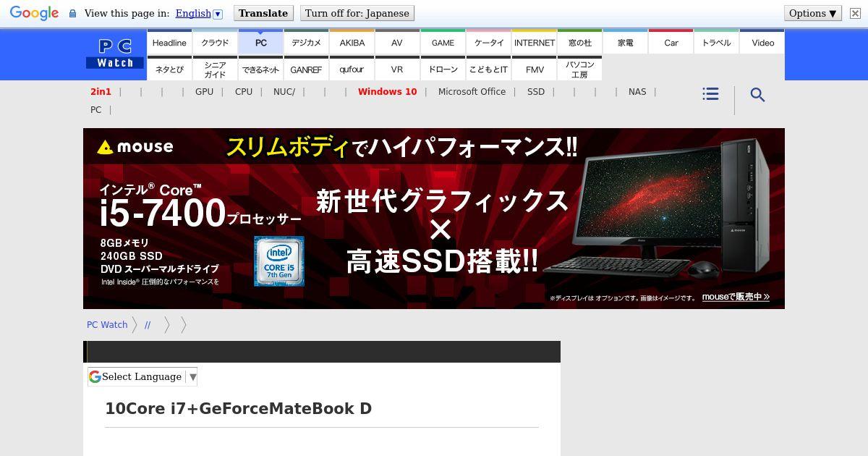This screenshot has width=868, height=456.
Task: Open the クラウド tab
Action: (x=215, y=42)
